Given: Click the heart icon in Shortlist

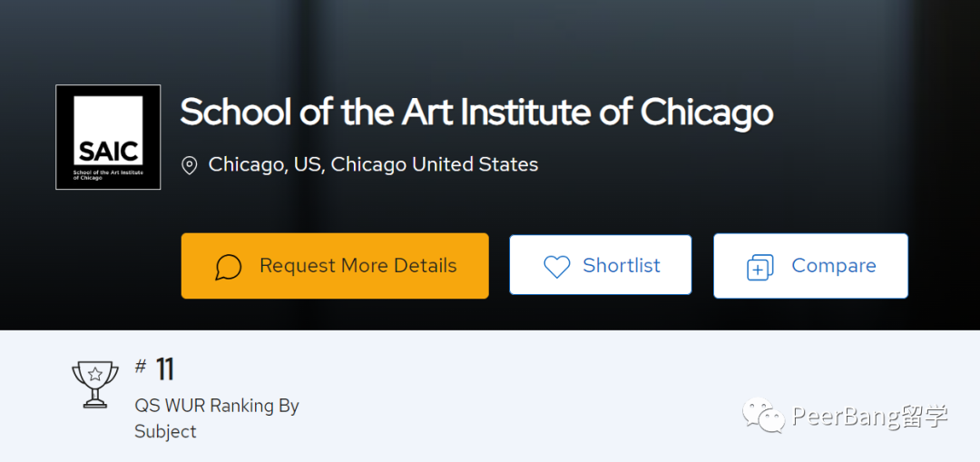Looking at the screenshot, I should coord(556,266).
